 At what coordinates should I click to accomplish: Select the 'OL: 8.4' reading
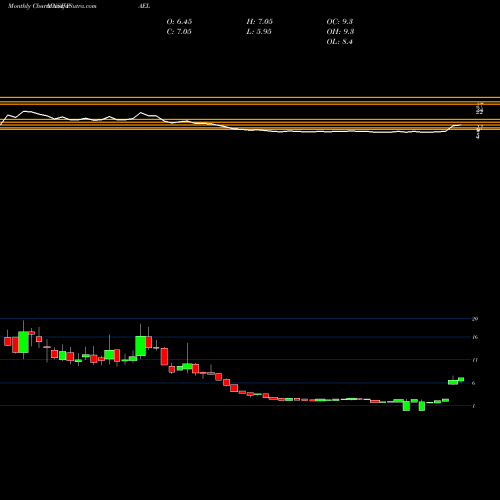340,42
